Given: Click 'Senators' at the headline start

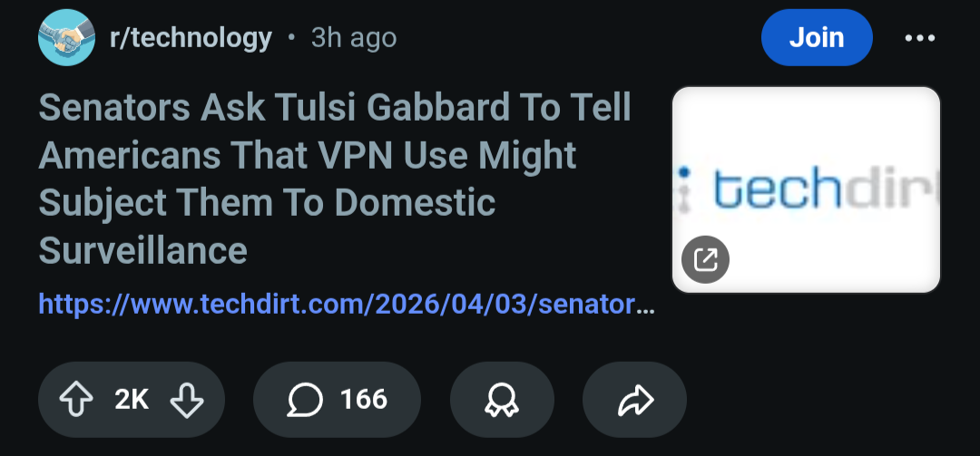Looking at the screenshot, I should [113, 109].
